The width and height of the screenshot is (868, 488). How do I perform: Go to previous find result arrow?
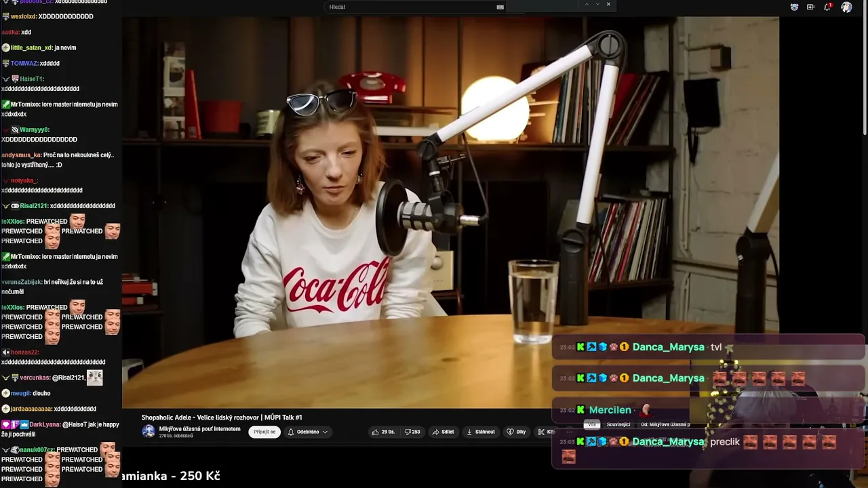click(587, 4)
